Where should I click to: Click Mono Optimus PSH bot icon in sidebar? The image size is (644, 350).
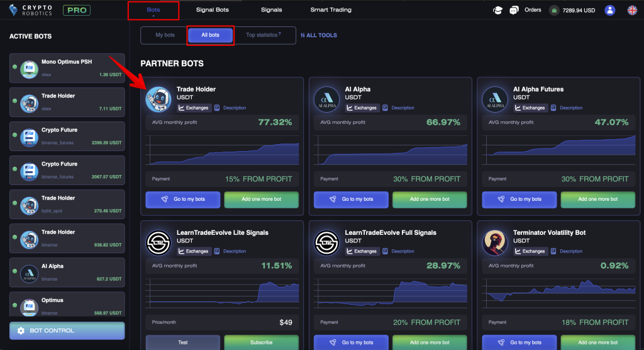[x=29, y=69]
